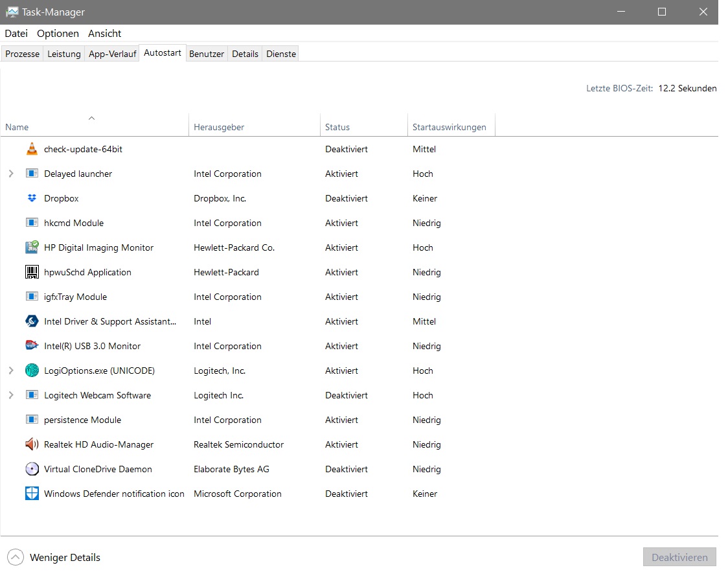Minimize the Task-Manager window

(x=620, y=12)
